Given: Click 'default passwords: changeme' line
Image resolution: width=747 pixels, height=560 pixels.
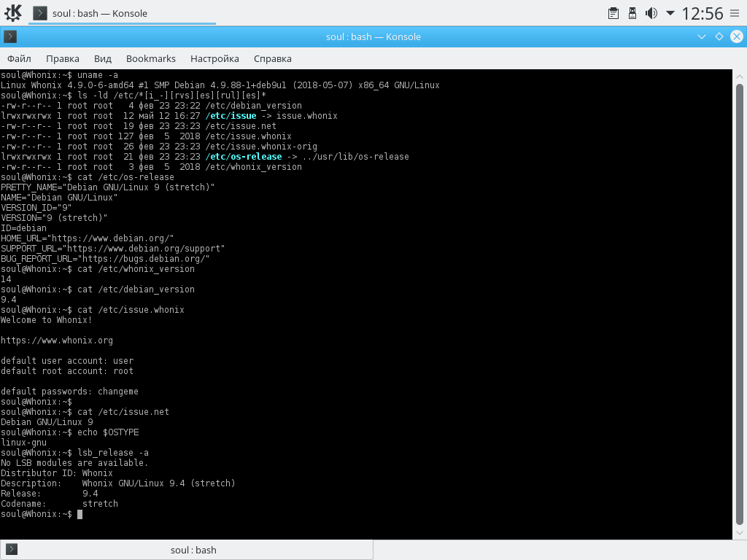Looking at the screenshot, I should coord(69,392).
